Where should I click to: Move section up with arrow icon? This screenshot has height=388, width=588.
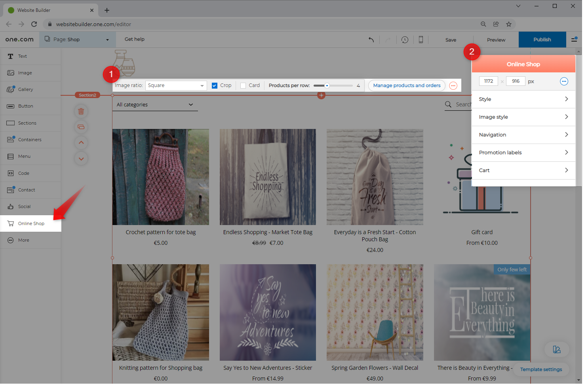[81, 143]
